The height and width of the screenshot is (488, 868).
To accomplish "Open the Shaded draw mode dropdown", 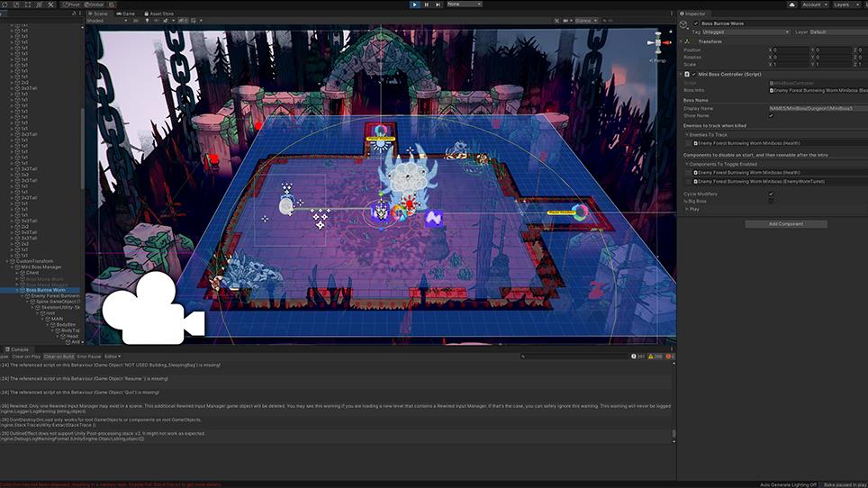I will coord(107,21).
